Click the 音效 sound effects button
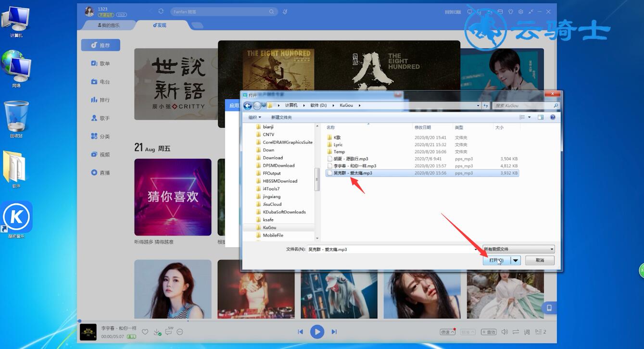 (489, 332)
